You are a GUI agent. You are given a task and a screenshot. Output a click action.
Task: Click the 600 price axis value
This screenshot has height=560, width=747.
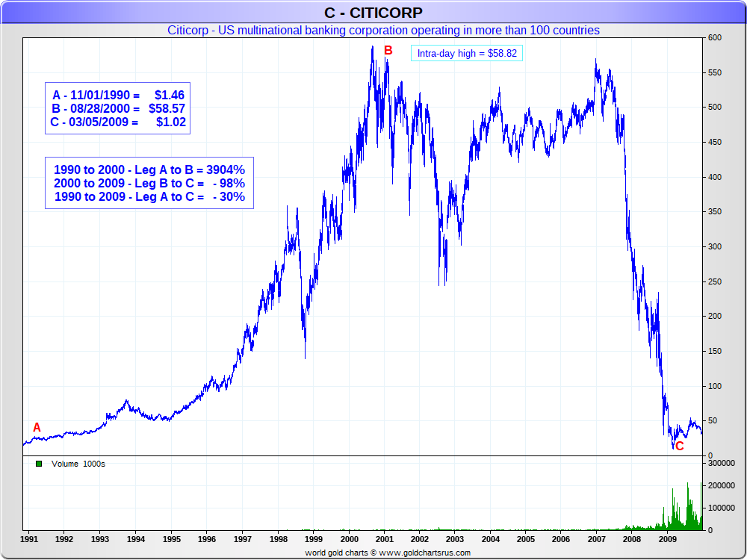click(715, 37)
